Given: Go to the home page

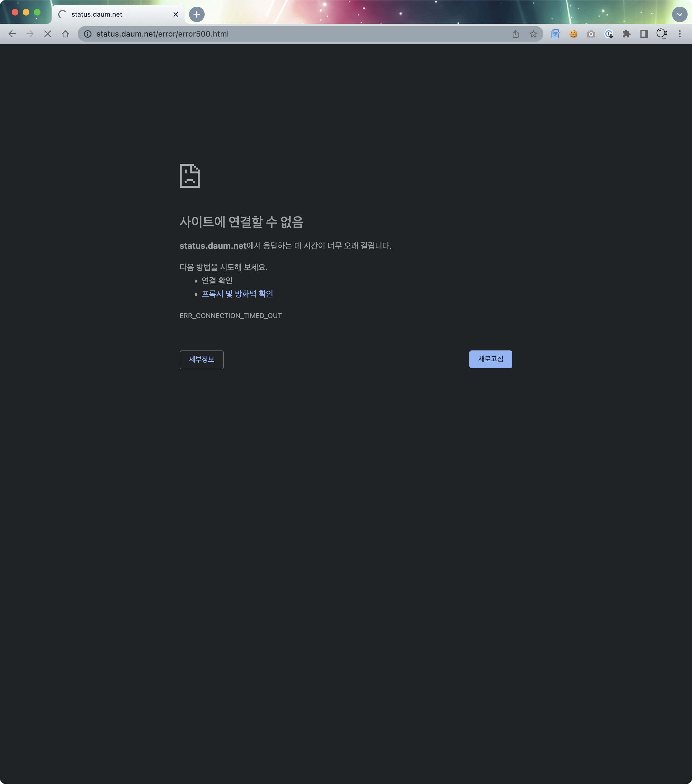Looking at the screenshot, I should (x=65, y=34).
